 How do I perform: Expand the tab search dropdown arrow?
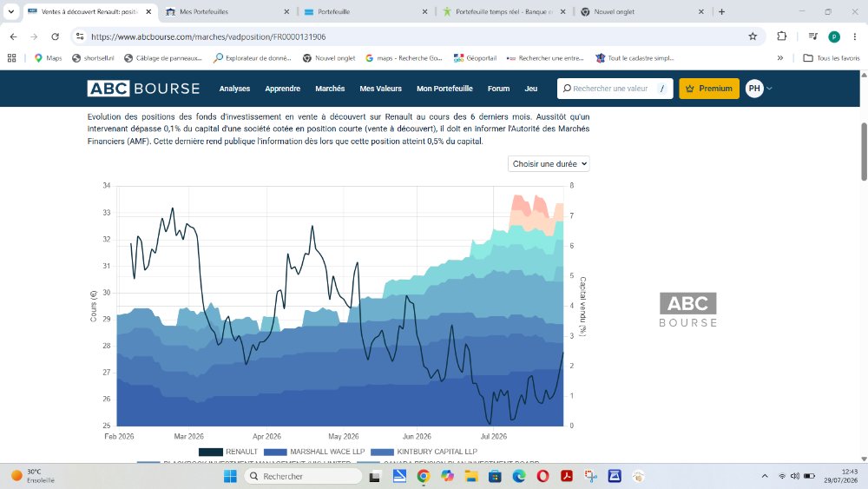click(11, 11)
